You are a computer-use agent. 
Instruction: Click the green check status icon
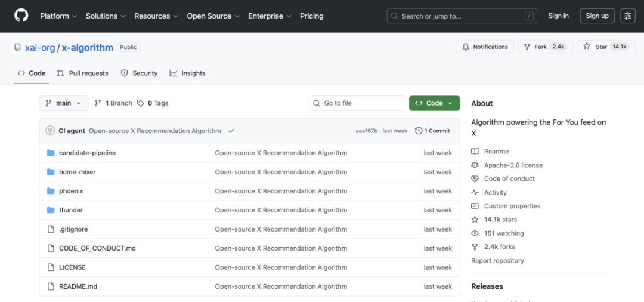[231, 131]
